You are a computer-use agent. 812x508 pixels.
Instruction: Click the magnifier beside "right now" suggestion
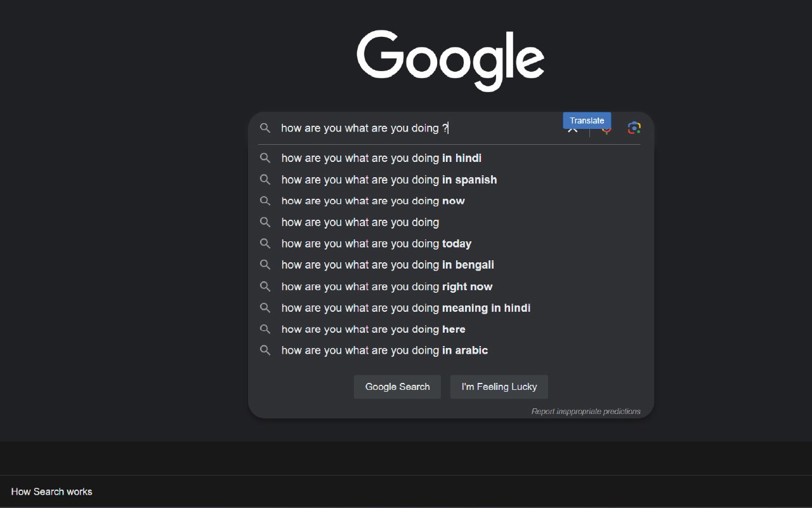(x=265, y=286)
